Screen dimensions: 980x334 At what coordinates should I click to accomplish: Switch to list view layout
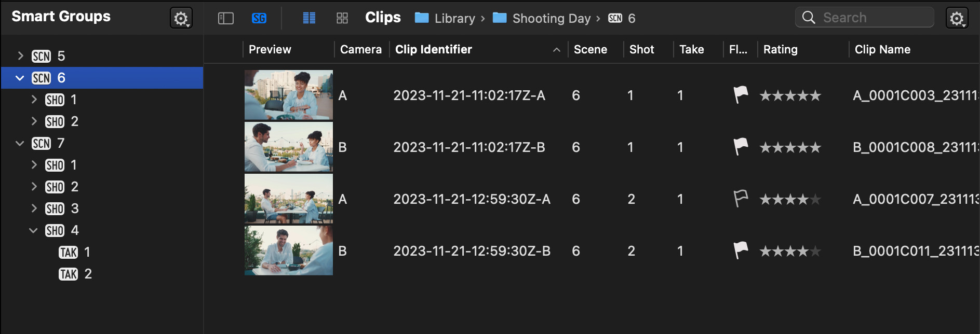coord(309,19)
